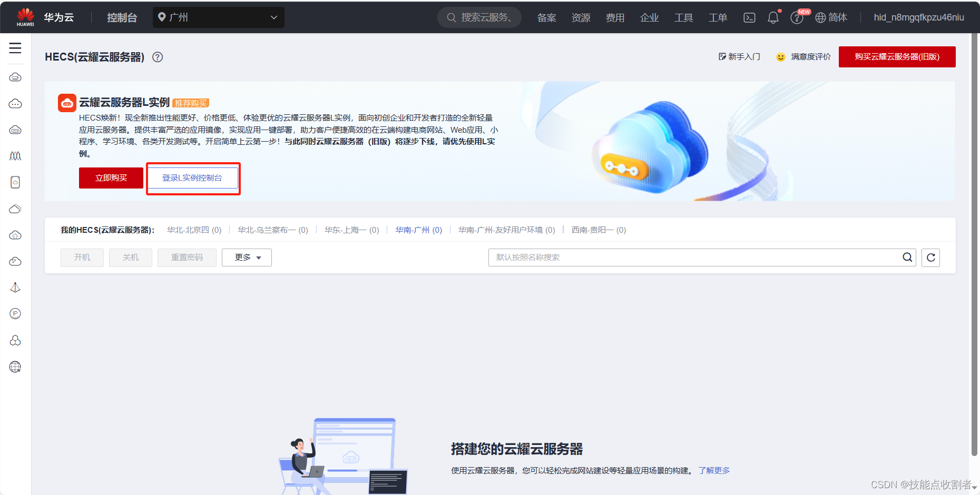
Task: Click the 满意度评价 smiley icon
Action: pyautogui.click(x=780, y=56)
